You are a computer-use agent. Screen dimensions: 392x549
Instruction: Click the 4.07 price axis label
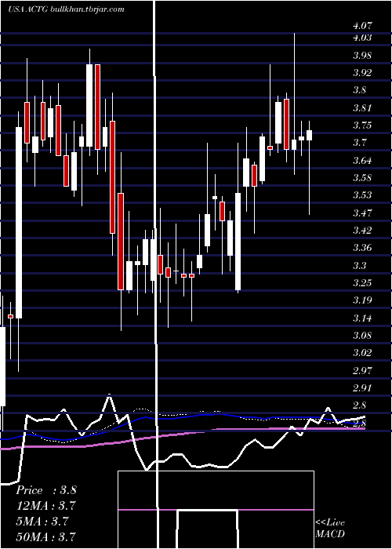pyautogui.click(x=362, y=25)
